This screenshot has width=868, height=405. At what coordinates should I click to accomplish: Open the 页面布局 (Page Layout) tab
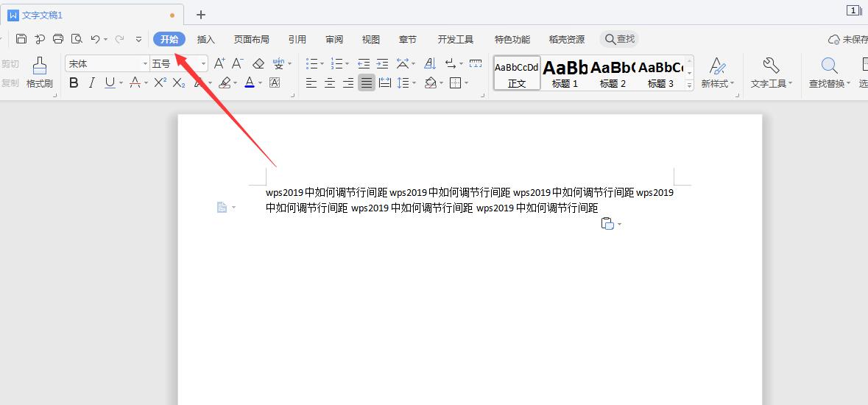[x=251, y=39]
